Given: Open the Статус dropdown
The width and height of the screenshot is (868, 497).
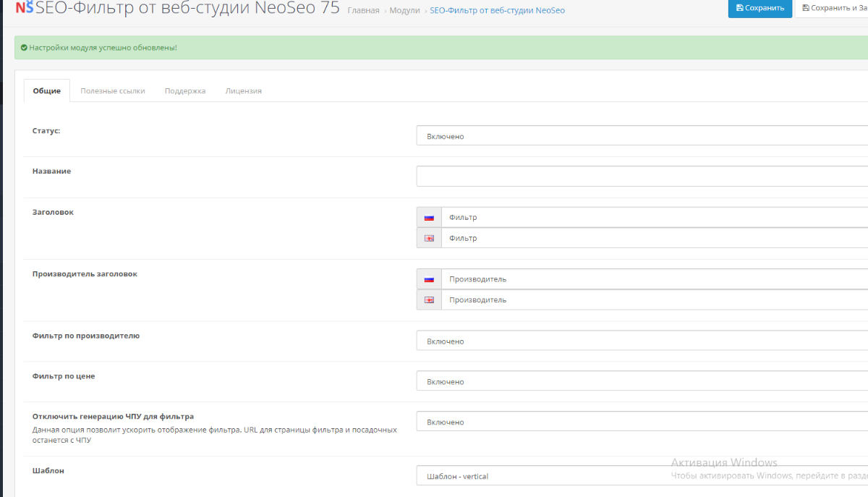Looking at the screenshot, I should 642,136.
